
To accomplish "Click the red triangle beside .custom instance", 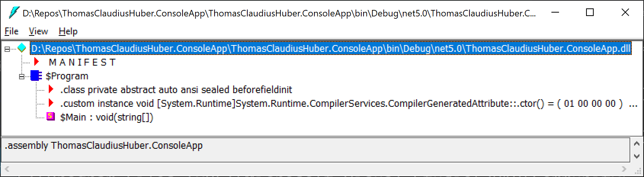I will [51, 103].
